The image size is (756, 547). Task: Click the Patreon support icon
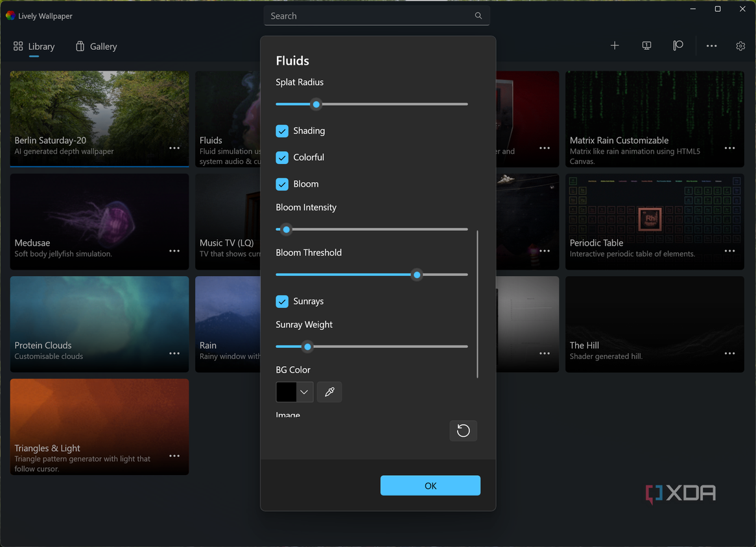[x=678, y=46]
